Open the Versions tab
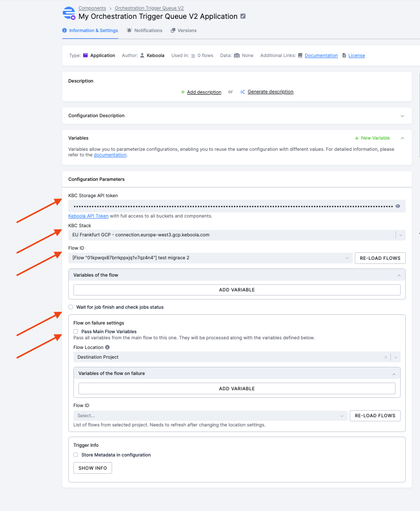This screenshot has height=511, width=420. click(183, 30)
